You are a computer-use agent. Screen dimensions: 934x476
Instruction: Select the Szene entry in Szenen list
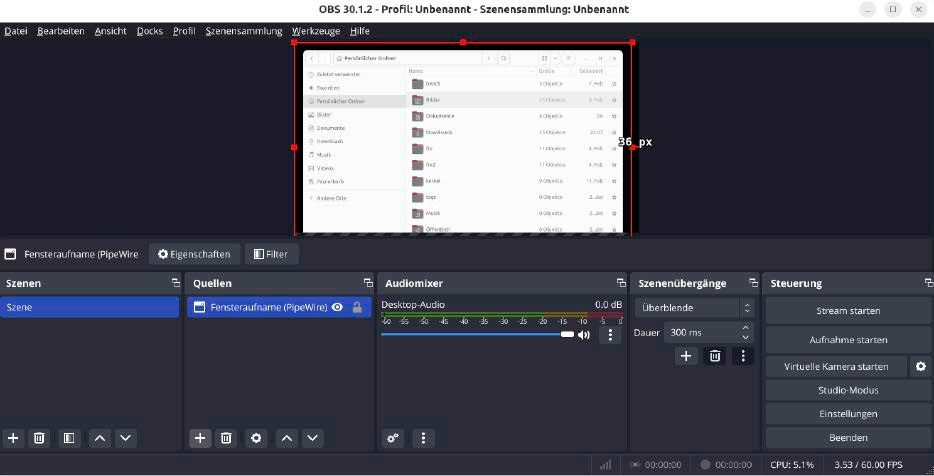coord(89,307)
